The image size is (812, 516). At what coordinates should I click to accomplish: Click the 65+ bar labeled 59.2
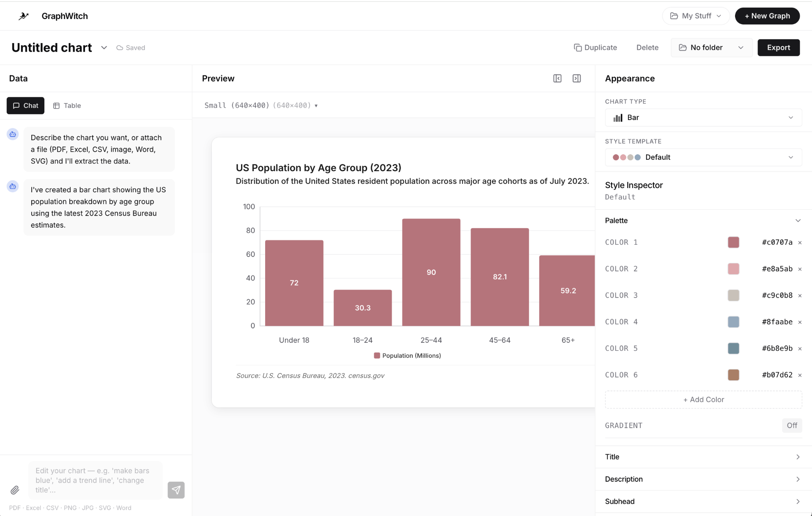567,291
